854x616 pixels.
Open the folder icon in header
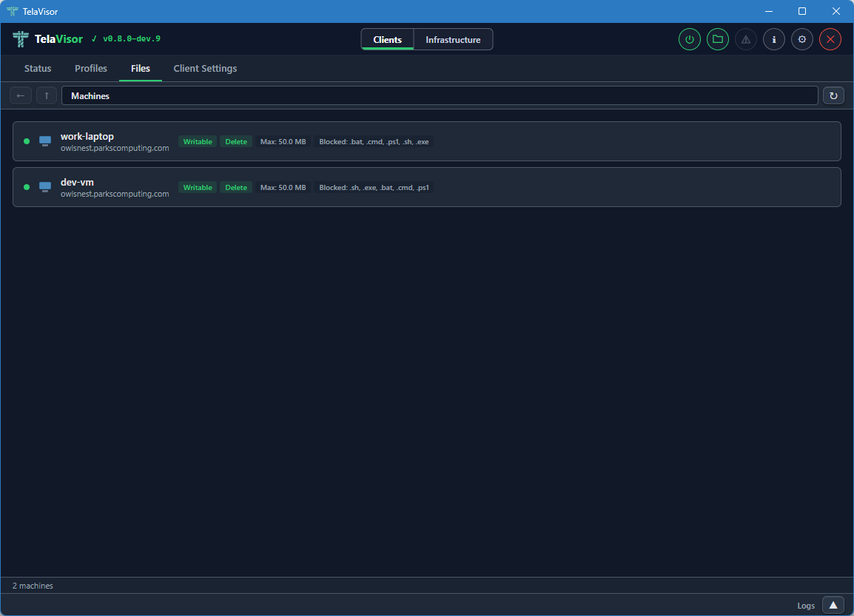pos(717,39)
